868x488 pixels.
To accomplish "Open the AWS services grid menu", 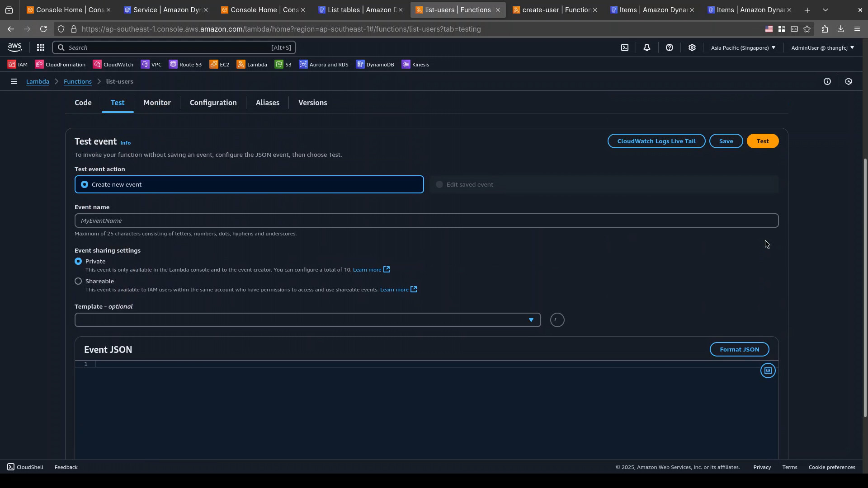I will coord(41,47).
